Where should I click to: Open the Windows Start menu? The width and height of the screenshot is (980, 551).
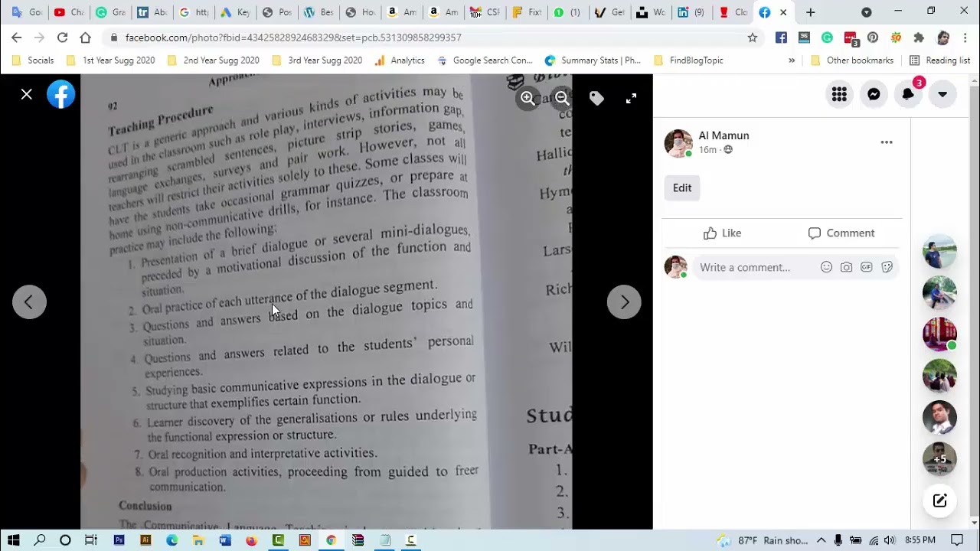14,540
